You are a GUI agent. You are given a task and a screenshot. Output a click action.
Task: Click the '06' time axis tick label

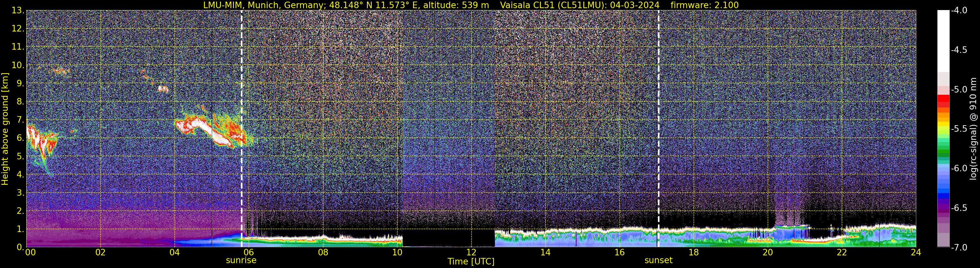coord(248,252)
